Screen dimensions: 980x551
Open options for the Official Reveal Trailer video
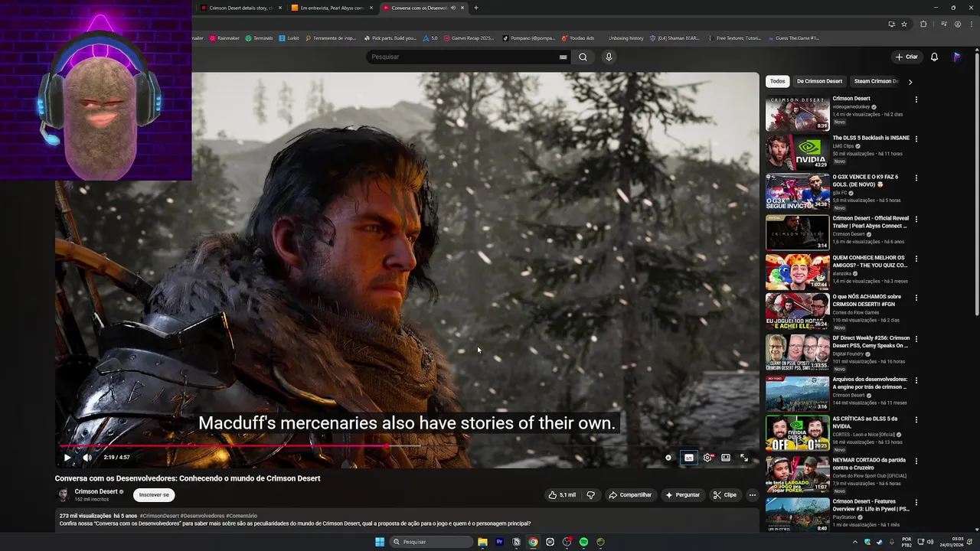coord(916,219)
